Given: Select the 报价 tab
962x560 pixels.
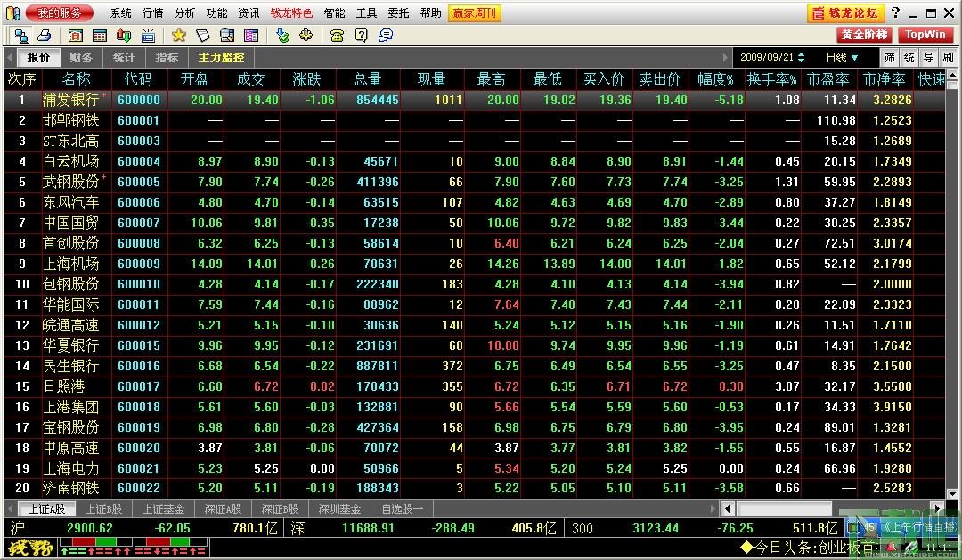Looking at the screenshot, I should 38,58.
